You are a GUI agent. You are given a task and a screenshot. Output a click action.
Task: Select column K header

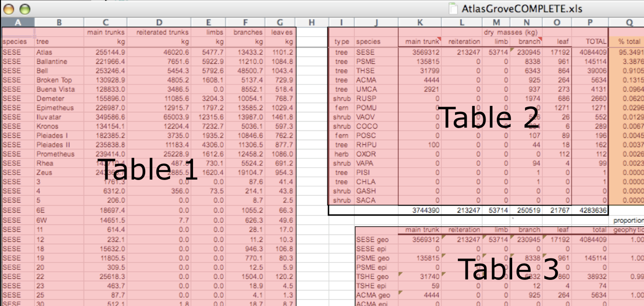420,23
